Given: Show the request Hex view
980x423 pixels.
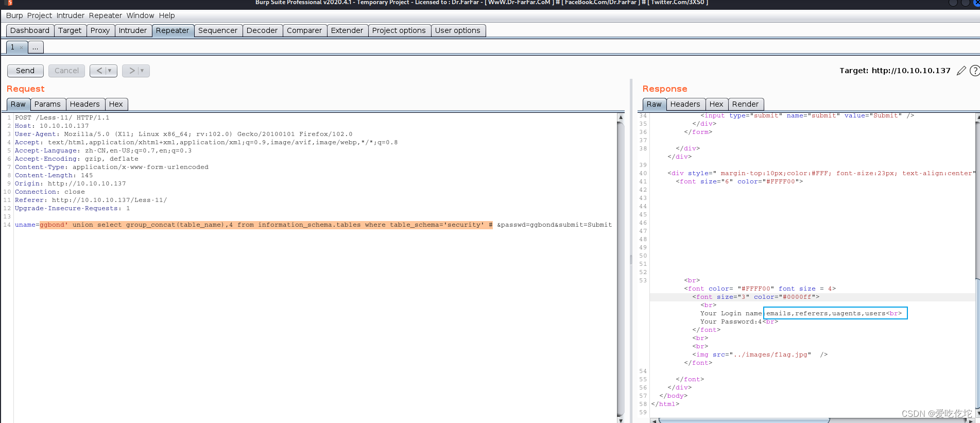Looking at the screenshot, I should [116, 104].
